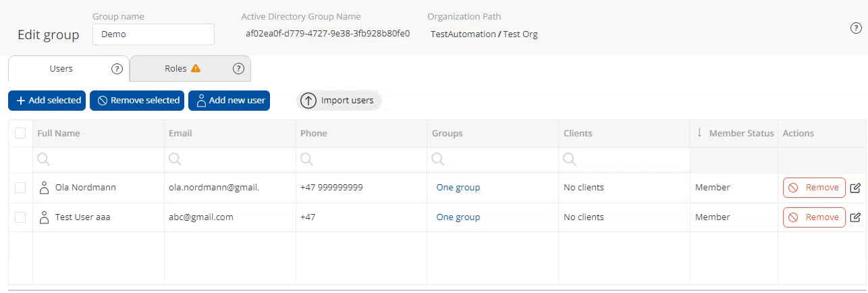Click the help icon on Roles tab
Viewport: 868px width, 293px height.
[238, 69]
